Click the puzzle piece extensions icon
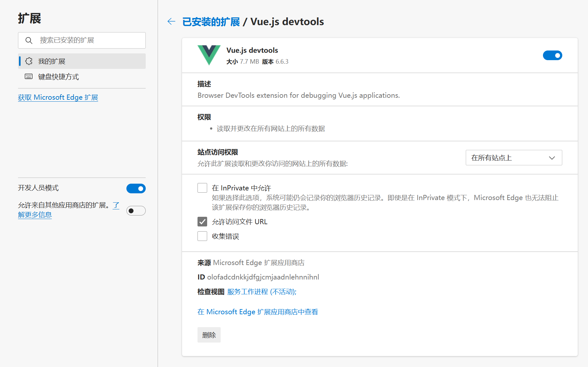The width and height of the screenshot is (588, 367). click(29, 61)
